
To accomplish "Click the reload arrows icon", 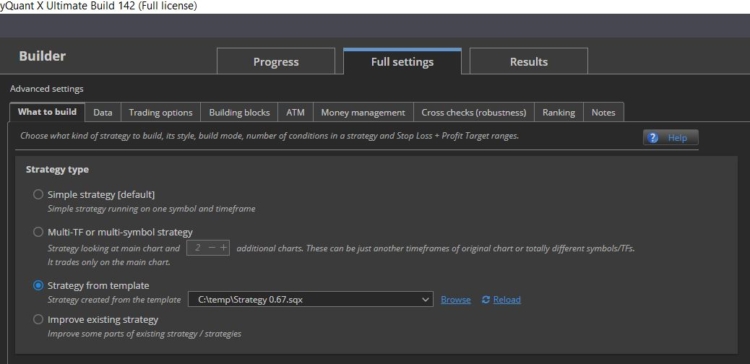I will pos(486,300).
